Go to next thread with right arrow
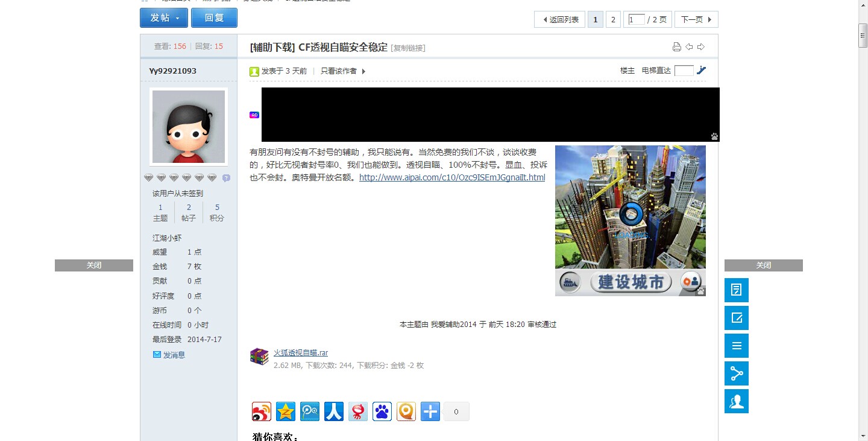868x441 pixels. (x=700, y=47)
